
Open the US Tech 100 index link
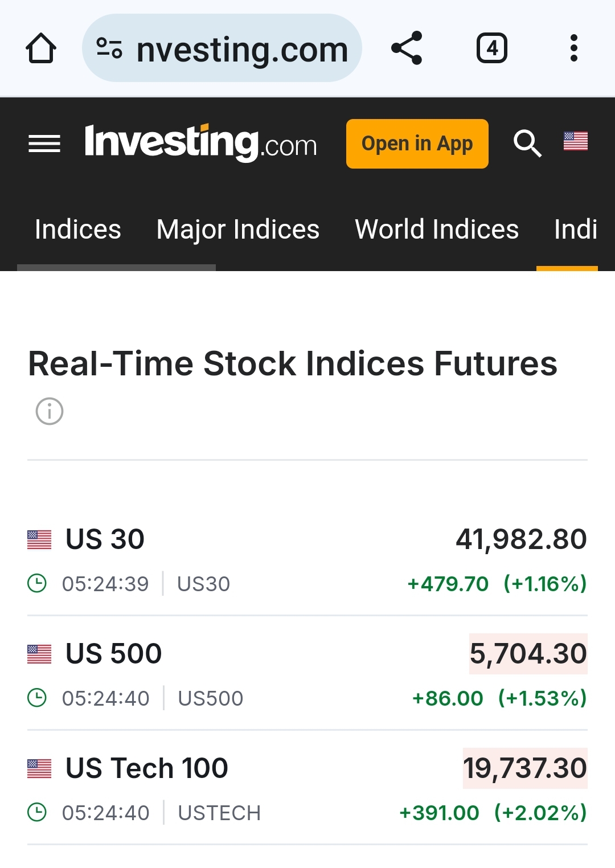147,768
